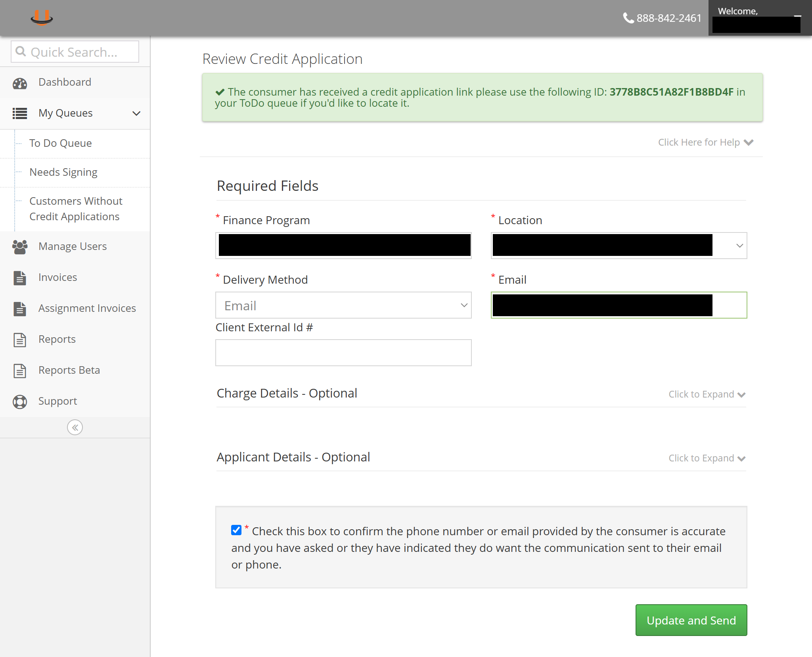Image resolution: width=812 pixels, height=657 pixels.
Task: Click the Finance Program field
Action: [343, 246]
